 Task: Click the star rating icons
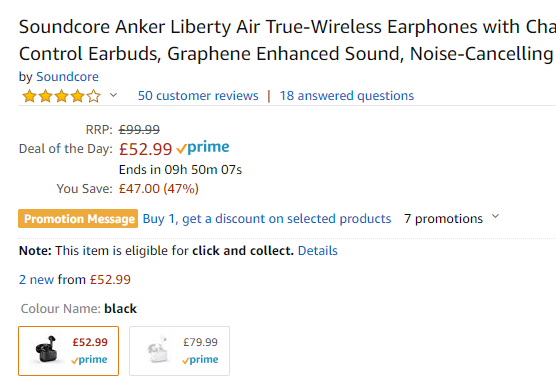pos(61,96)
